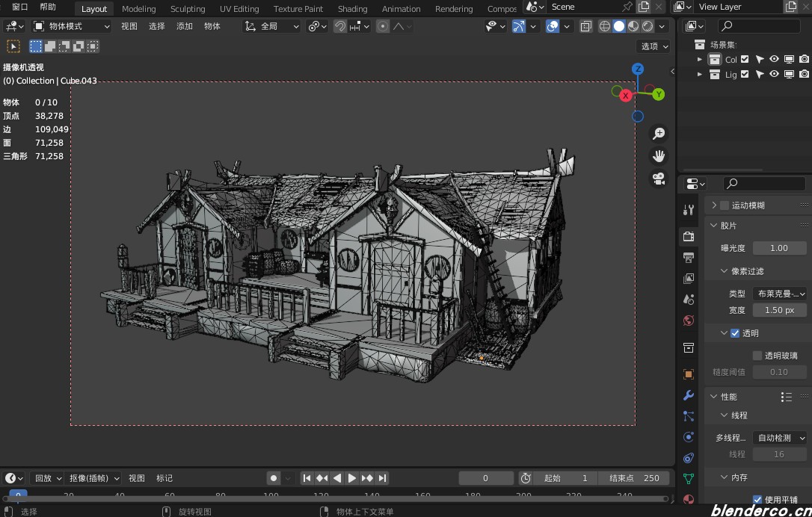Screen dimensions: 812x517
Task: Open the Object Data mesh tab icon
Action: click(x=688, y=479)
